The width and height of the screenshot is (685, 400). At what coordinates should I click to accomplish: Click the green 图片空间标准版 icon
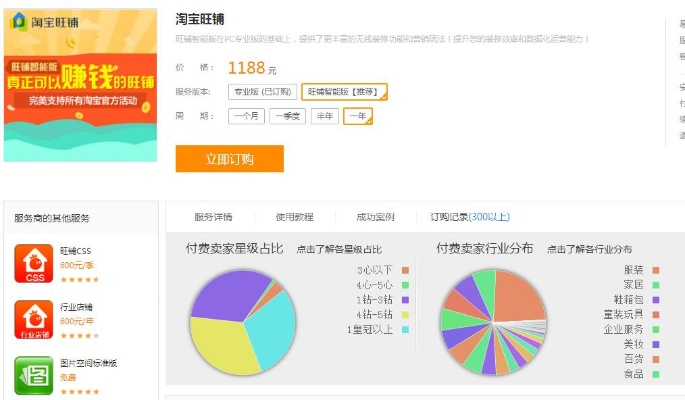[34, 375]
